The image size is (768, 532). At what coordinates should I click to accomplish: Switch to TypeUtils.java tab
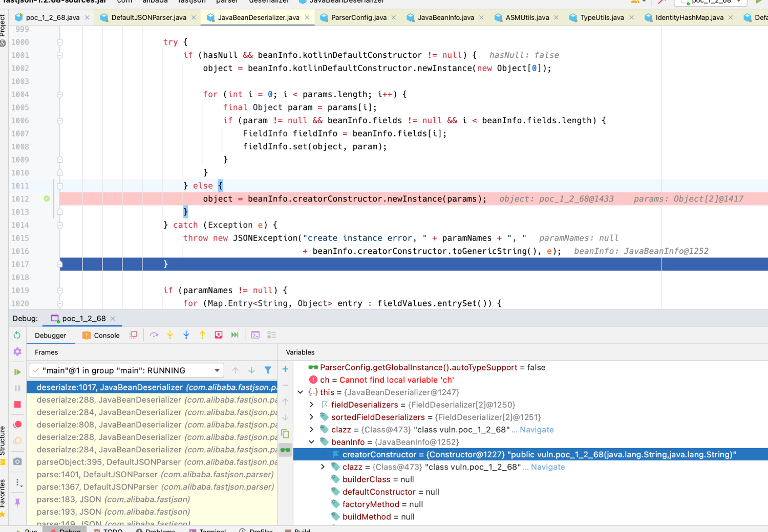pyautogui.click(x=602, y=17)
